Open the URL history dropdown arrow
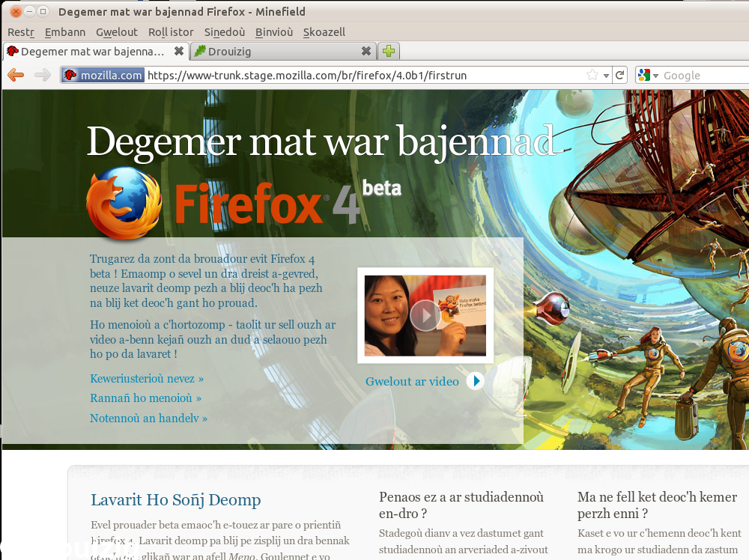This screenshot has height=560, width=749. click(x=605, y=75)
